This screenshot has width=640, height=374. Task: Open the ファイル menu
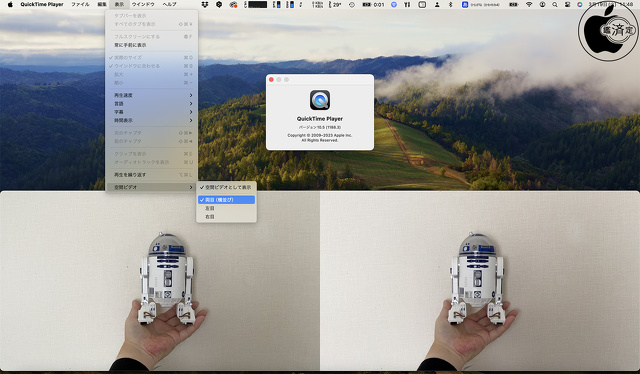[x=80, y=4]
